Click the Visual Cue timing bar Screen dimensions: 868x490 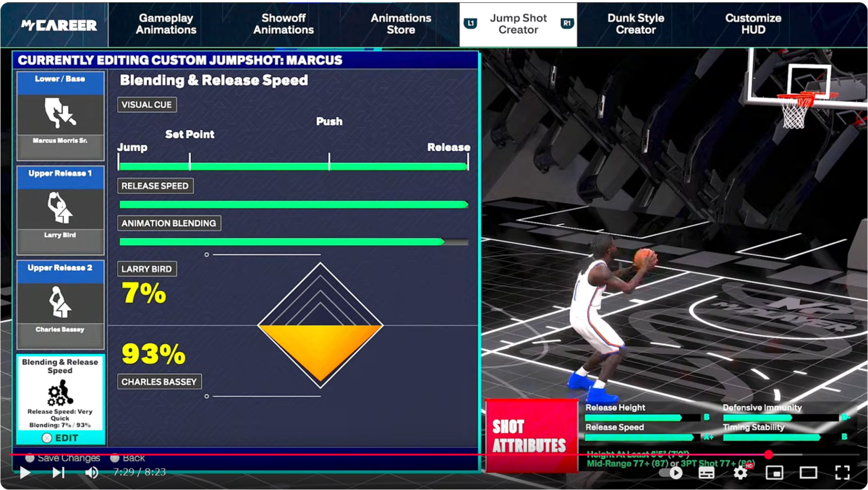click(x=293, y=166)
